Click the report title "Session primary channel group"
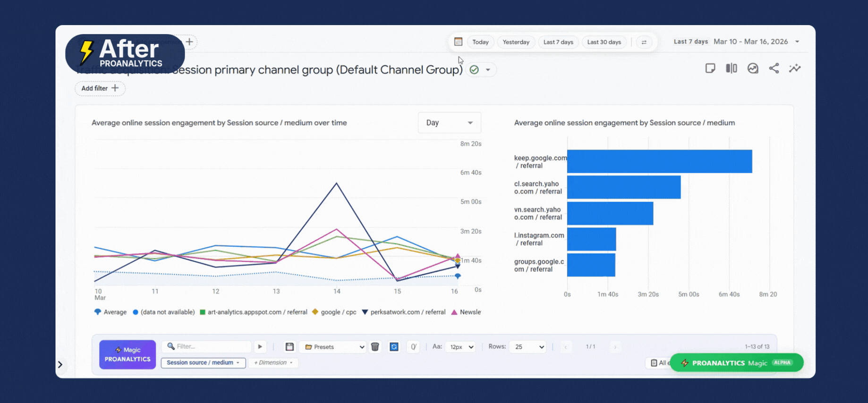The image size is (868, 403). pos(253,70)
